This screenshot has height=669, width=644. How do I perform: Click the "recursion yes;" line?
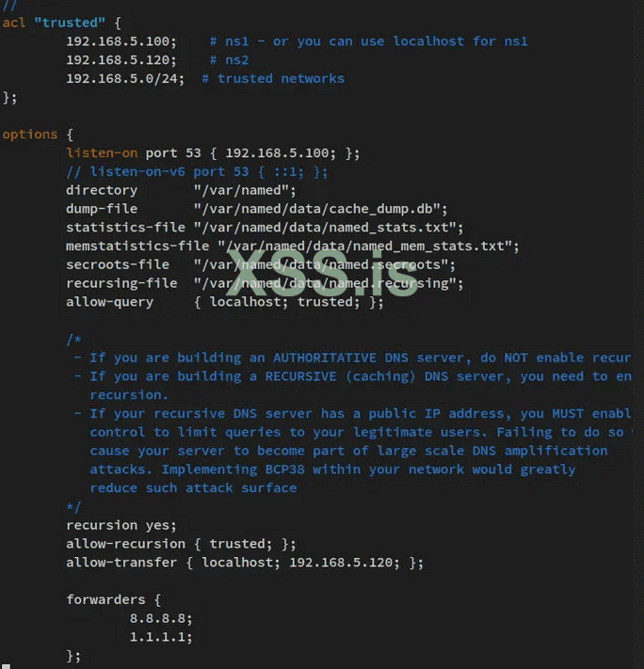pyautogui.click(x=121, y=525)
